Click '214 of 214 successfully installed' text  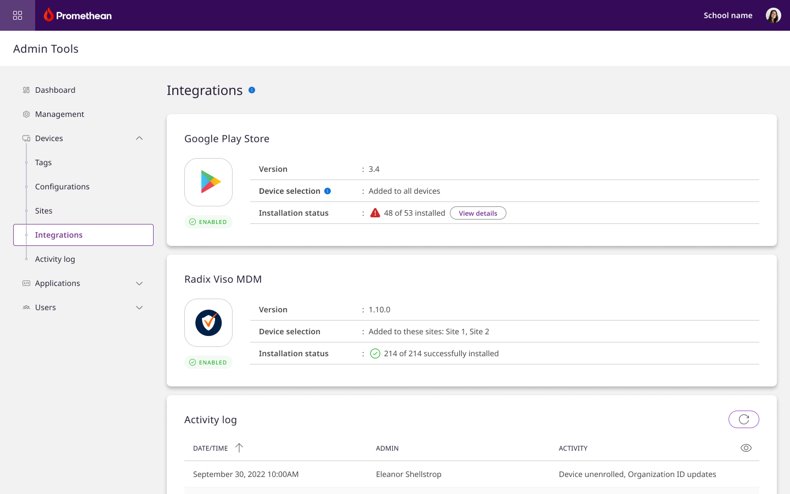click(x=441, y=354)
